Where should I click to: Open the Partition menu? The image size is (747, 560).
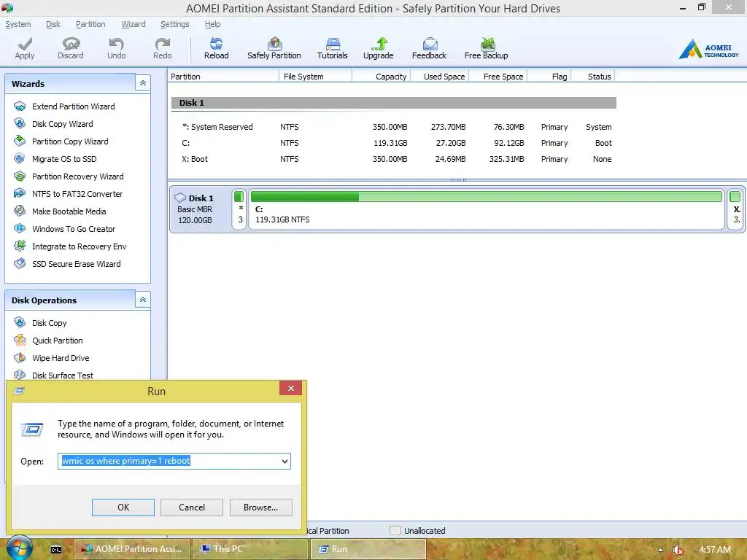point(90,24)
